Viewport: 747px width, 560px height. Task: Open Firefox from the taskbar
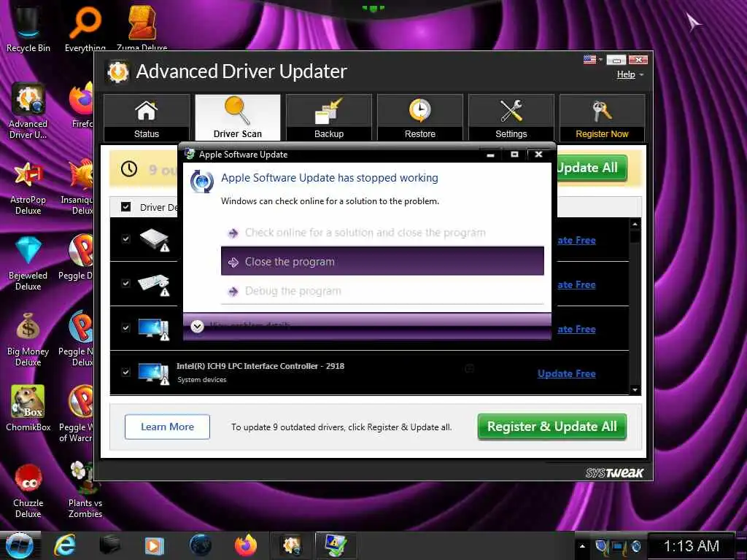click(x=246, y=545)
